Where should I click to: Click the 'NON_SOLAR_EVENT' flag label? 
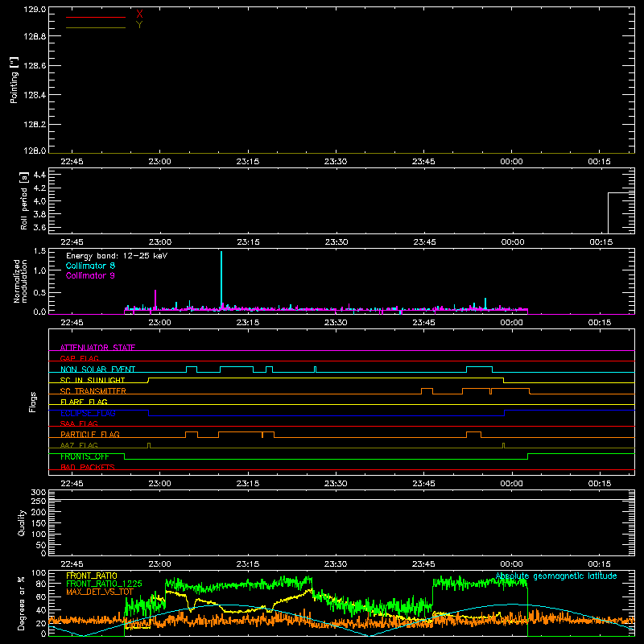pos(97,369)
